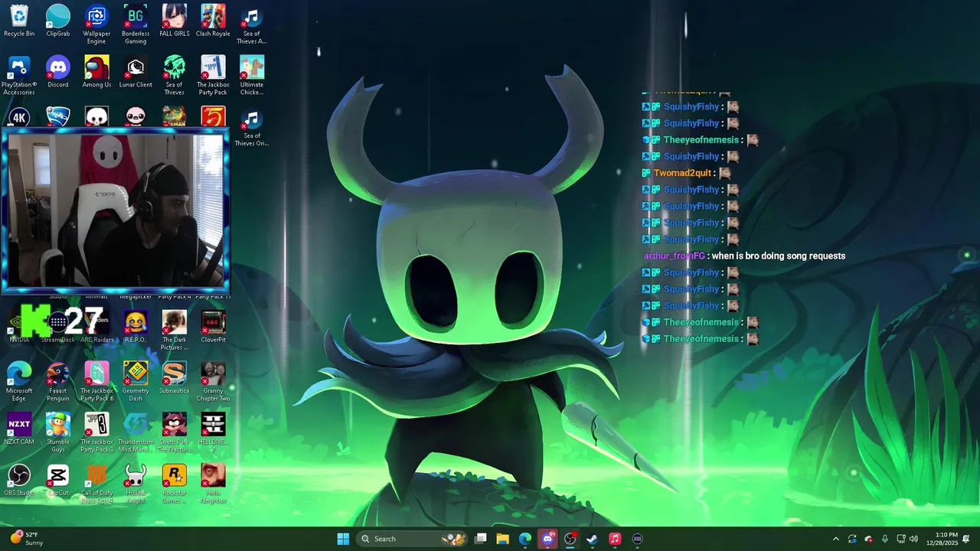The width and height of the screenshot is (980, 551).
Task: Open Microsoft Edge from the taskbar
Action: point(525,539)
